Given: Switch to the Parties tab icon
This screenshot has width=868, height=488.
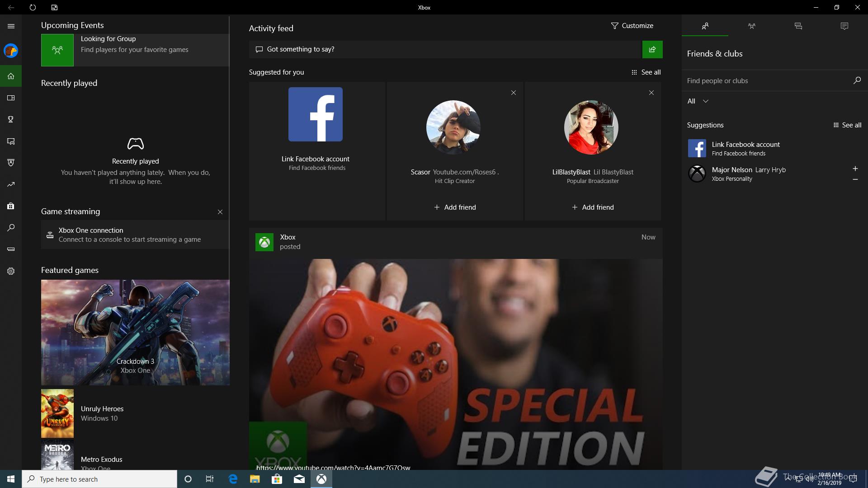Looking at the screenshot, I should point(751,26).
